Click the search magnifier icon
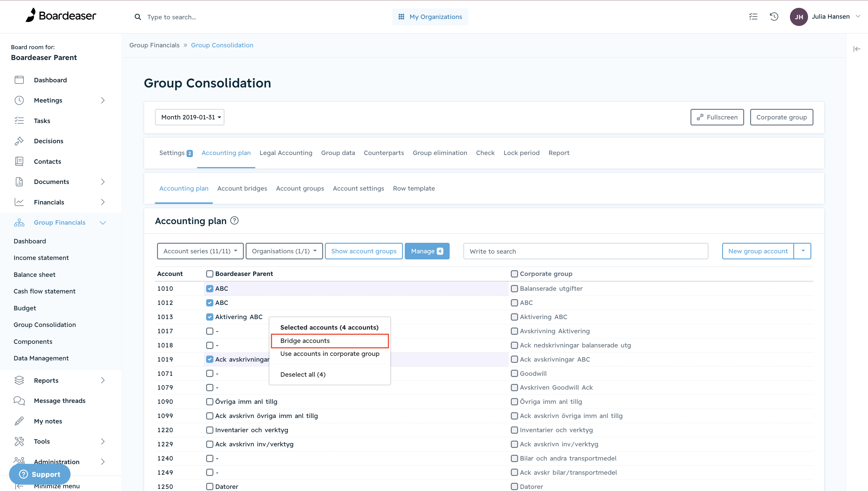868x491 pixels. point(137,17)
